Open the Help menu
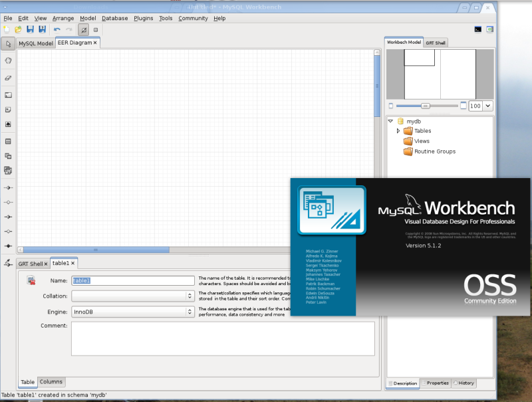The width and height of the screenshot is (532, 402). click(219, 19)
